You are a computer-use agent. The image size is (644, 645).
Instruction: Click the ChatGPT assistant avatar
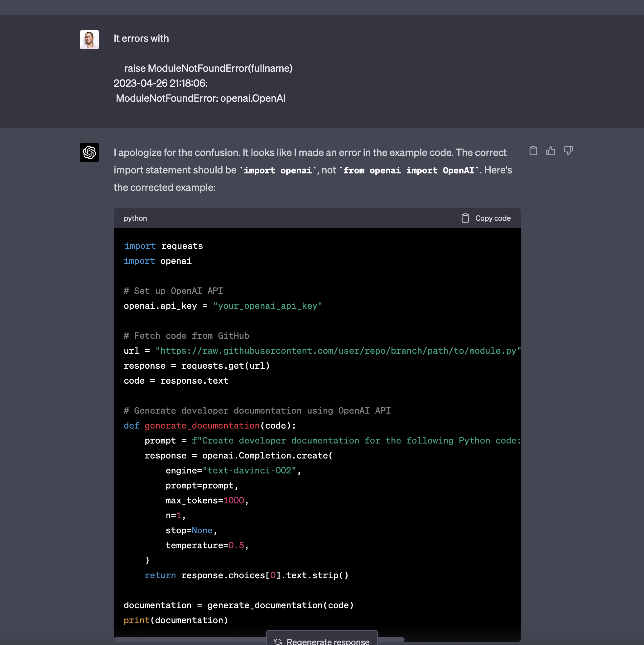coord(89,152)
